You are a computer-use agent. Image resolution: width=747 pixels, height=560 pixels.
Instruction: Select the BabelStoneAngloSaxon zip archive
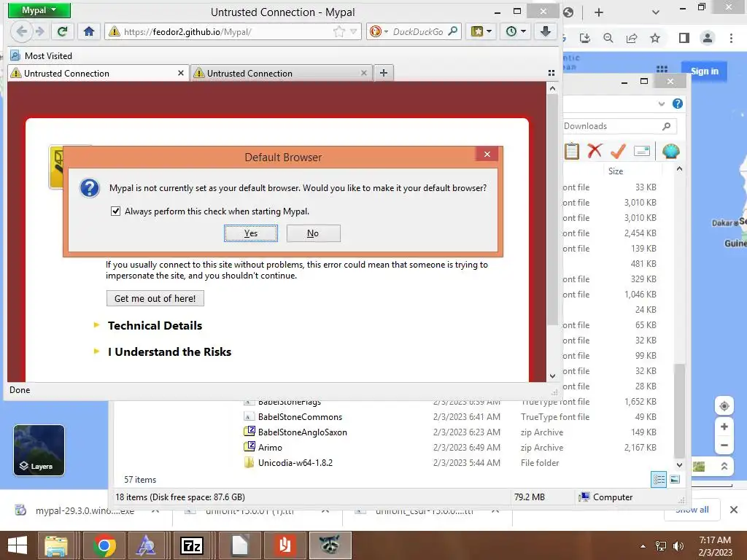(x=302, y=432)
